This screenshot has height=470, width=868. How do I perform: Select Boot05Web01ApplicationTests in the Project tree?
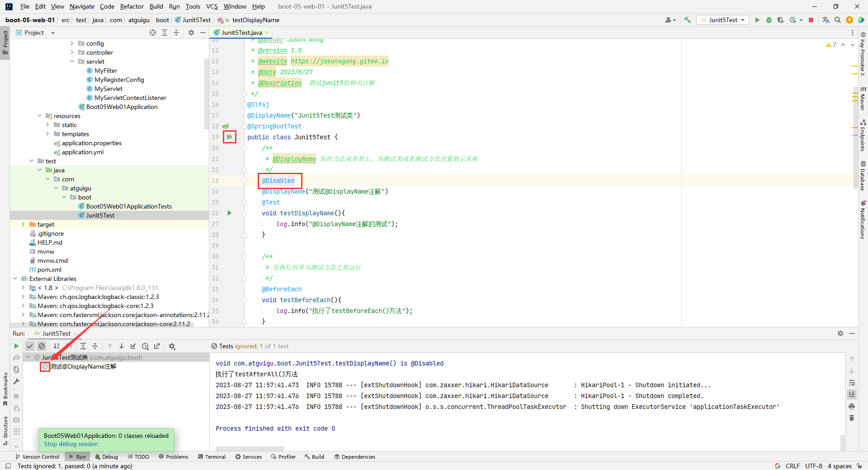click(129, 206)
